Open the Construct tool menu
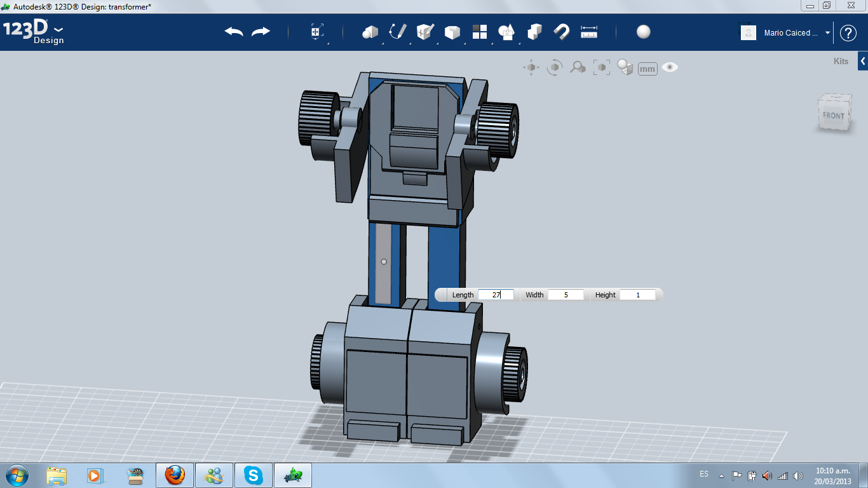This screenshot has height=488, width=868. (x=424, y=32)
